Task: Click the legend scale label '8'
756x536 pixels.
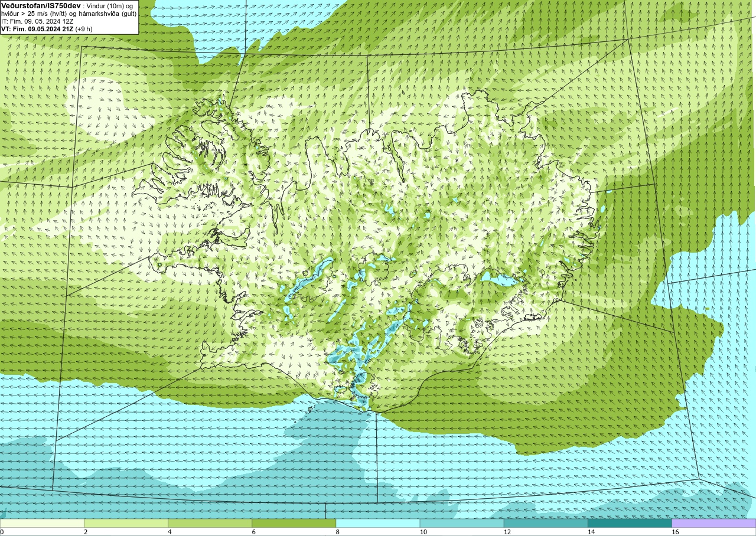Action: point(338,532)
